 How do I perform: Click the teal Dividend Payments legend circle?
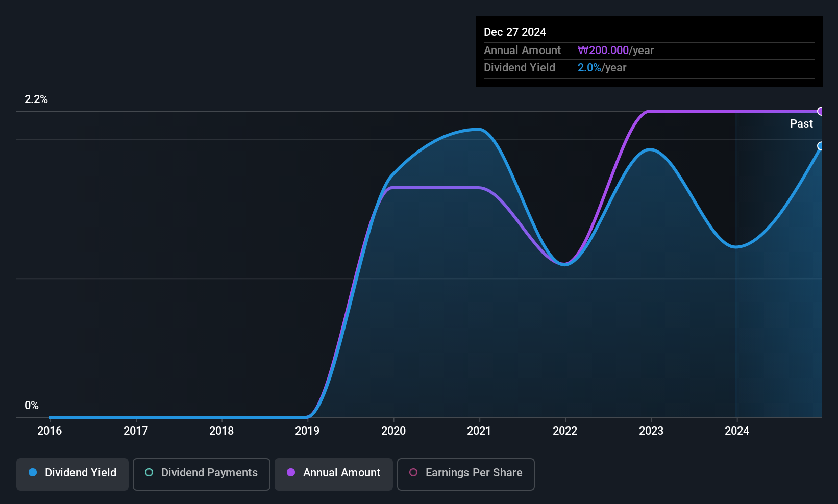[x=149, y=472]
